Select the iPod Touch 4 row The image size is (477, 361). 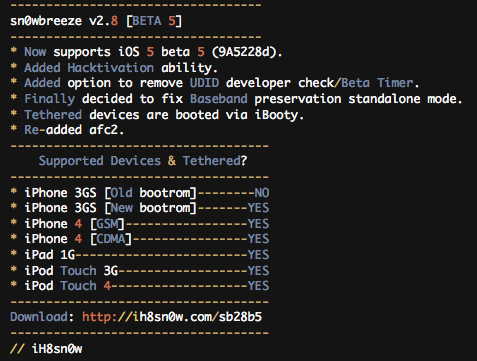coord(140,286)
